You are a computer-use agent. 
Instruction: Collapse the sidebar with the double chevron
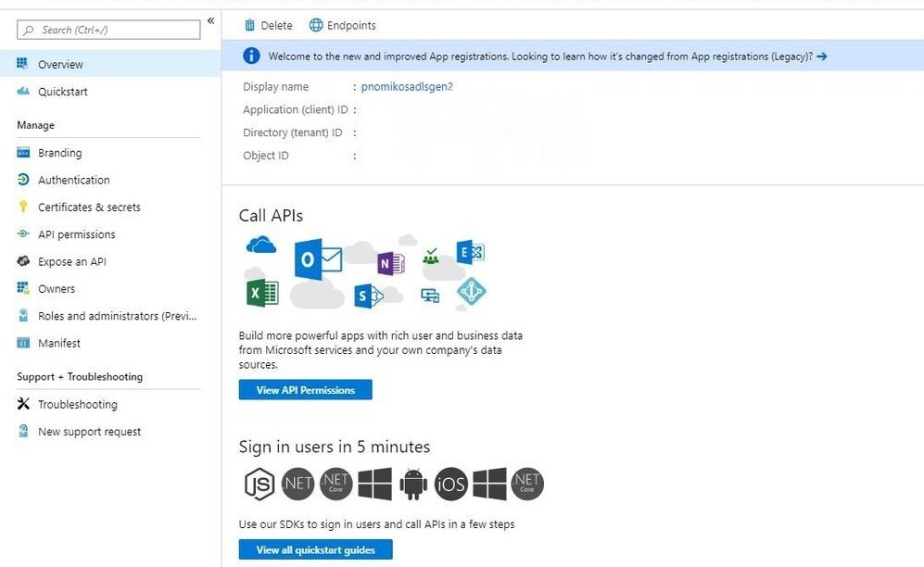point(210,19)
